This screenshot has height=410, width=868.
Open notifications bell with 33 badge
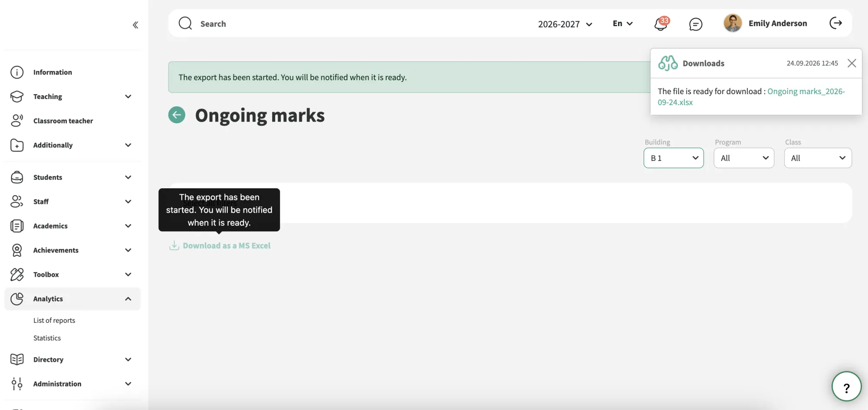[x=661, y=24]
